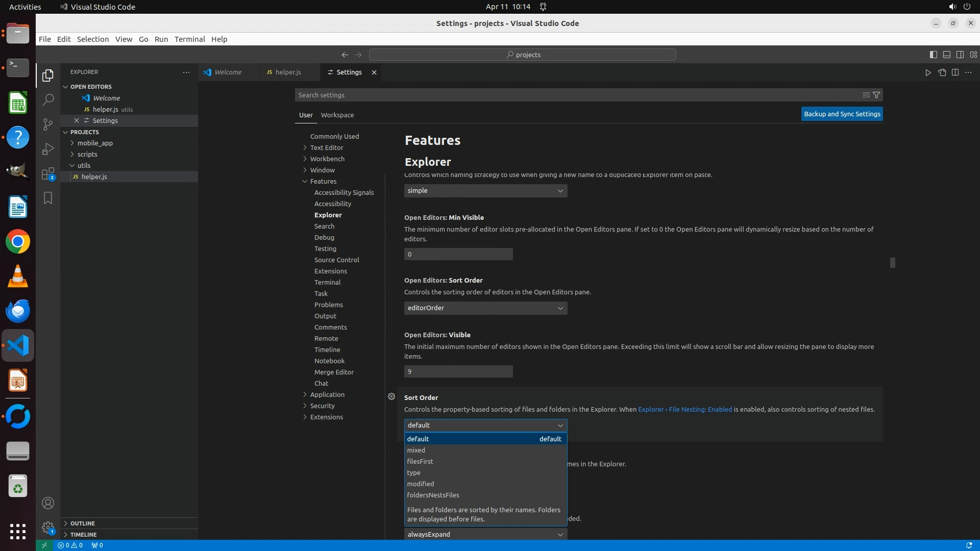Follow the Explorer File Nesting Enabled link
980x551 pixels.
click(684, 410)
